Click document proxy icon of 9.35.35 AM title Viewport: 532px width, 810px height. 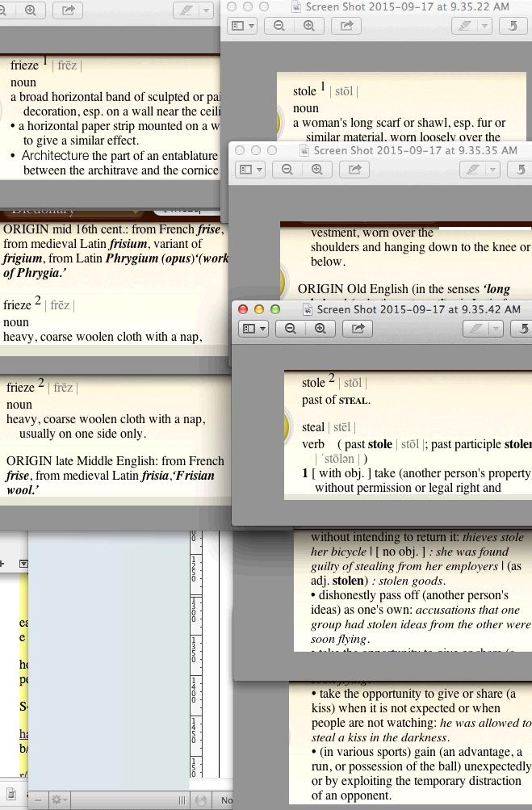[304, 150]
